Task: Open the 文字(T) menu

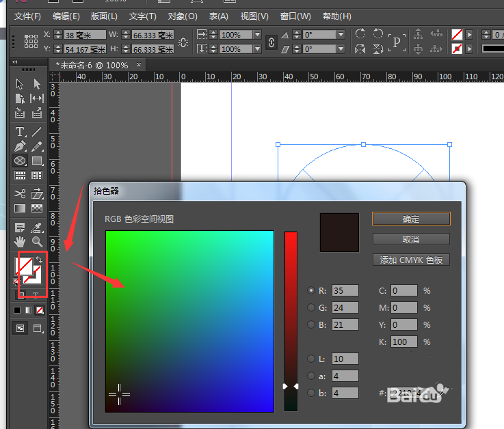Action: (142, 16)
